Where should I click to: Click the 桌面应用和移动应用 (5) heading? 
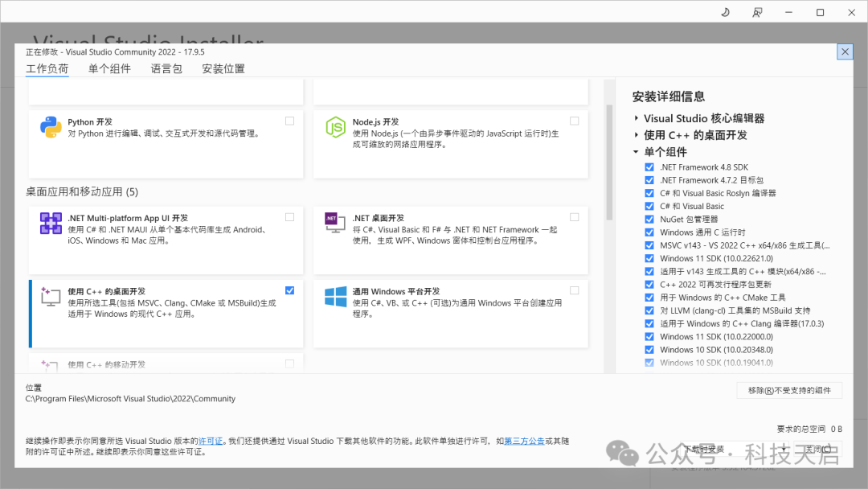pyautogui.click(x=82, y=192)
